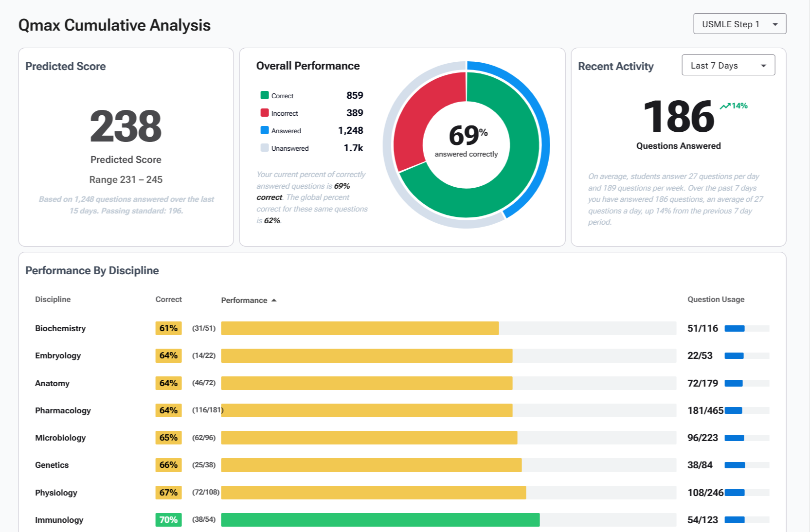Sort by the Performance column arrow
This screenshot has width=810, height=532.
pos(274,300)
